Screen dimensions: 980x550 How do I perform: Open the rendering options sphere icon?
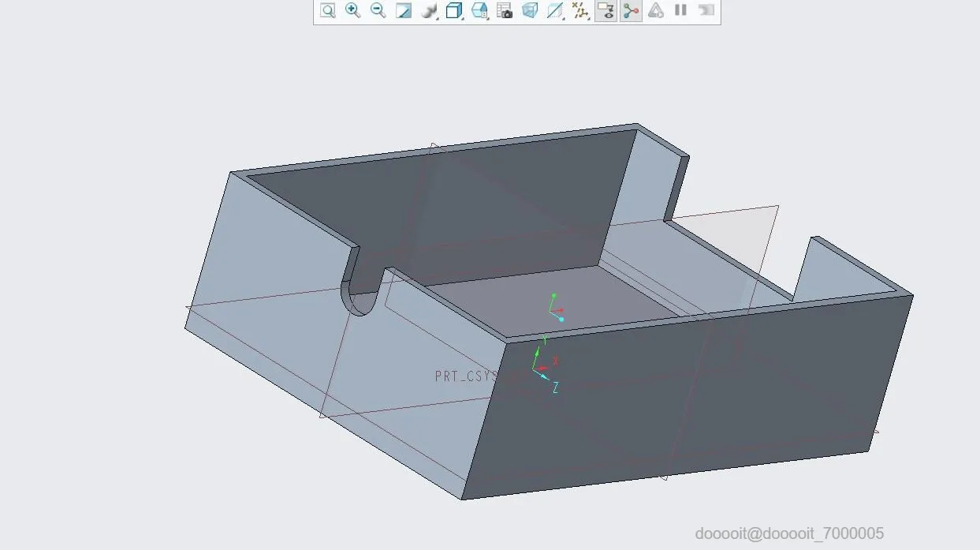coord(429,11)
